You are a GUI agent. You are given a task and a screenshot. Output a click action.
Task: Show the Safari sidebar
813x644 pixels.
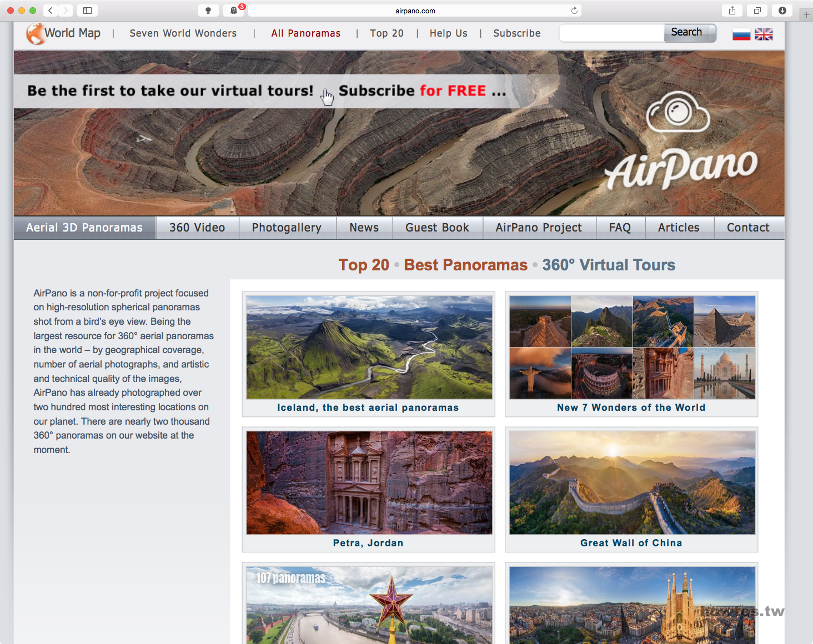click(87, 11)
